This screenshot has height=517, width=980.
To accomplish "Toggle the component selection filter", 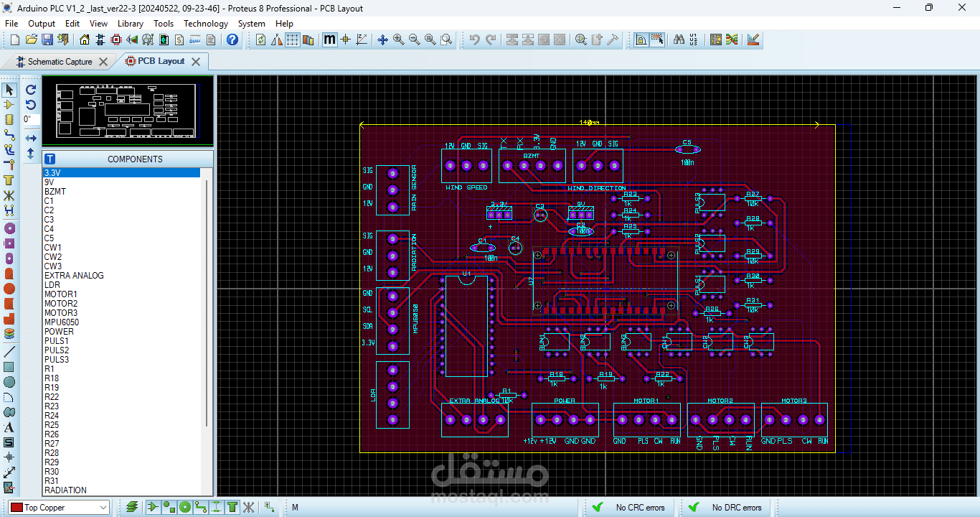I will 153,508.
